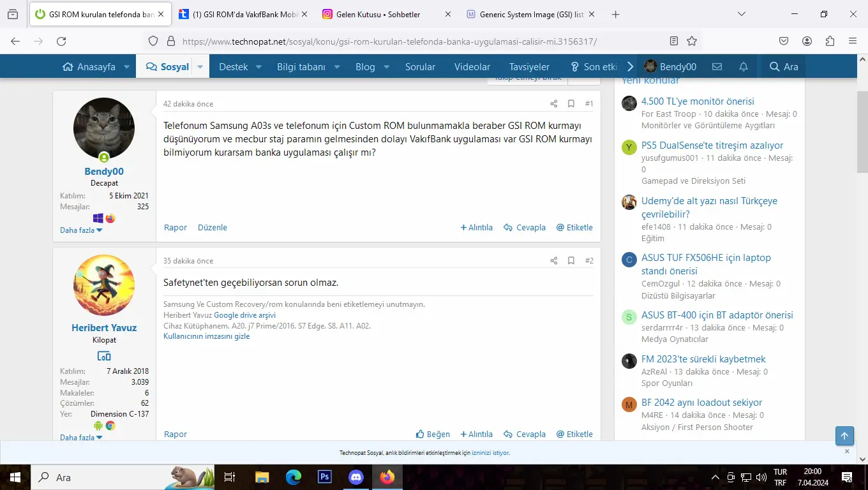Open a new browser tab
The image size is (868, 490).
(x=615, y=14)
